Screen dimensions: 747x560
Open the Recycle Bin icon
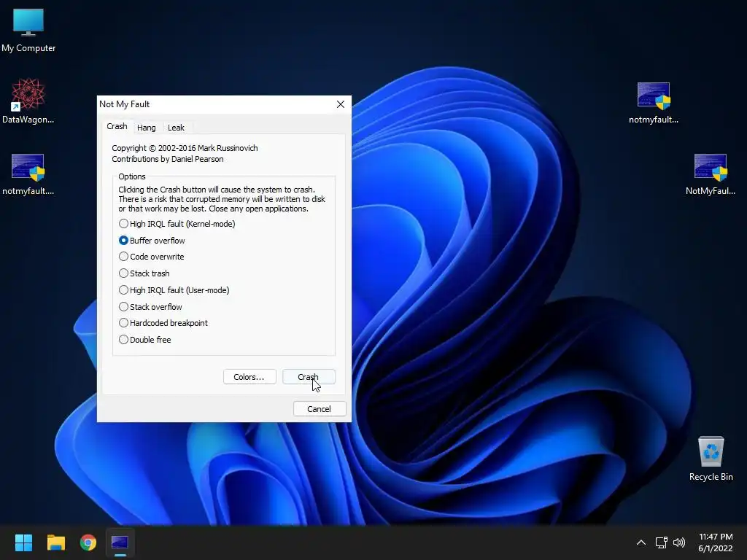(711, 458)
